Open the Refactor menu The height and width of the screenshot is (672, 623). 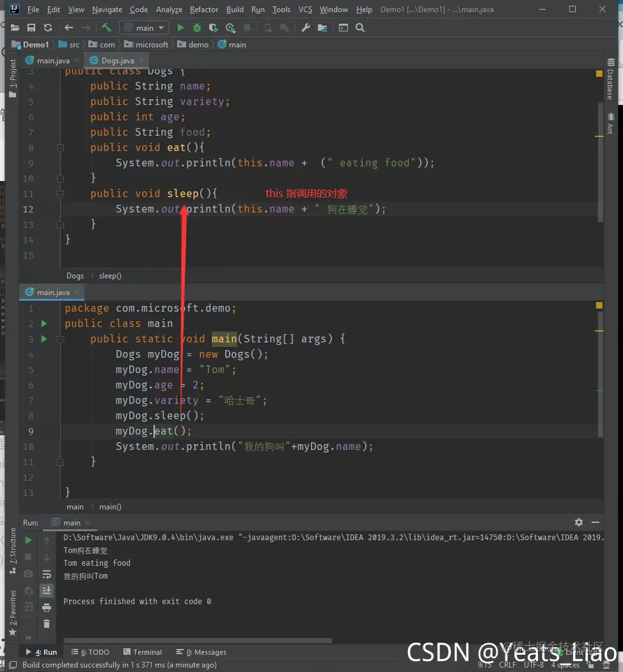[x=204, y=10]
